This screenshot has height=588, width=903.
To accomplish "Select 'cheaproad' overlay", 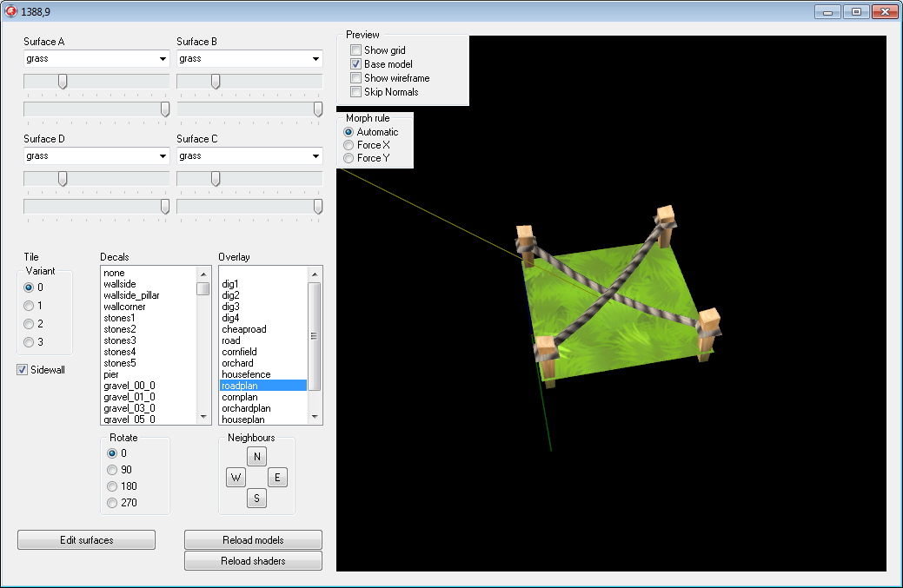I will (x=263, y=329).
